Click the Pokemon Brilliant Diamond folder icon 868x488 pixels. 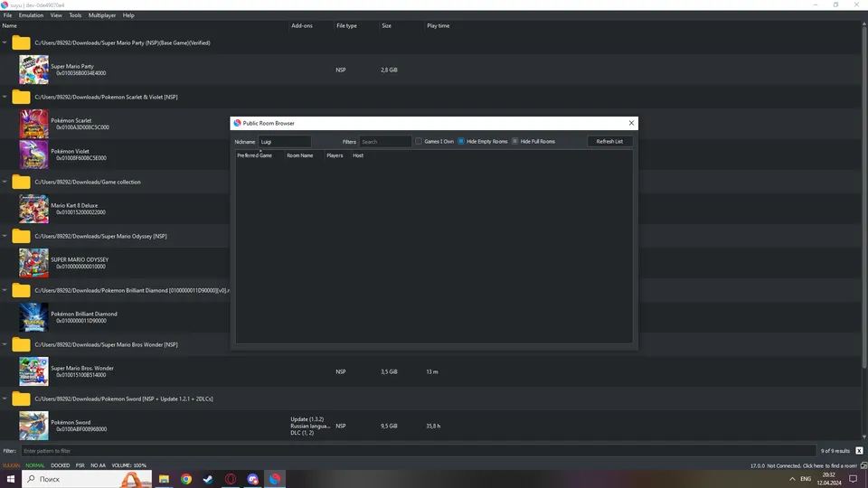pos(21,290)
